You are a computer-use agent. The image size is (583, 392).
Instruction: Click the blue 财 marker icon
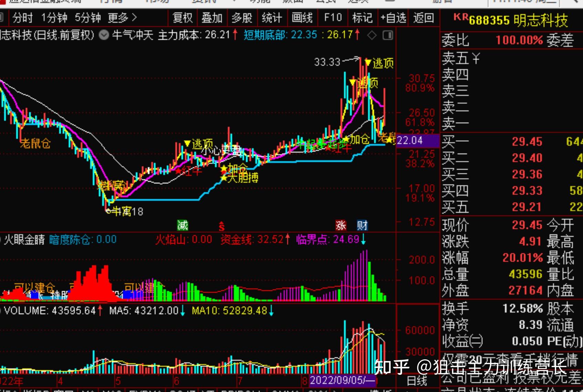(362, 226)
